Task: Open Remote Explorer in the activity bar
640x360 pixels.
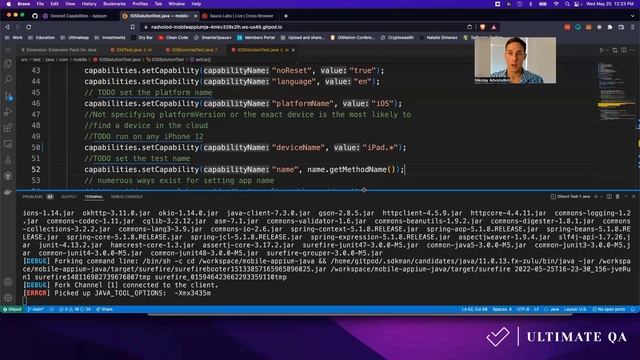Action: point(8,144)
